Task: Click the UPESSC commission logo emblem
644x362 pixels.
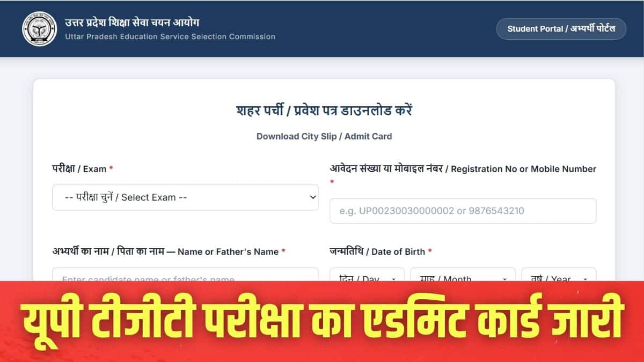Action: click(39, 28)
